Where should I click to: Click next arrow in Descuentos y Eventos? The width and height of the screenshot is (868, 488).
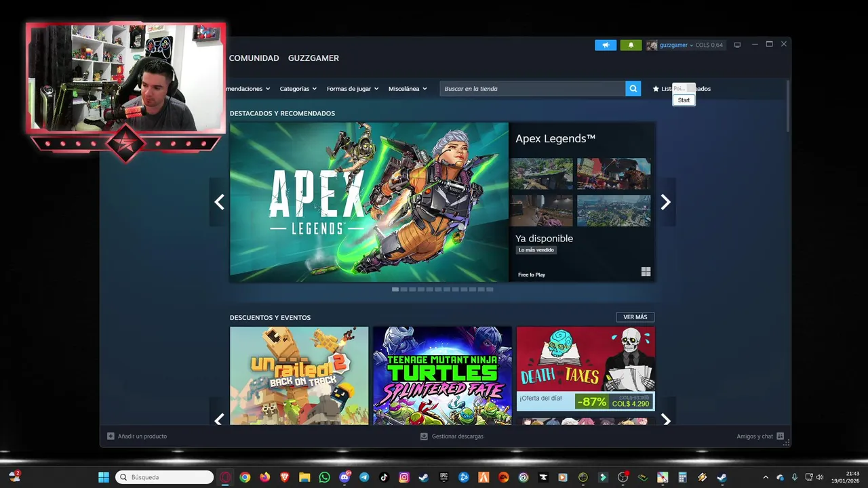(666, 420)
